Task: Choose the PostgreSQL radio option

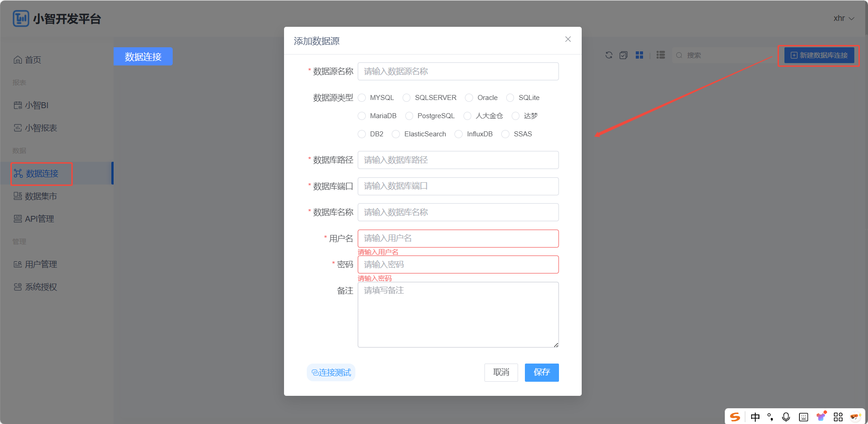Action: pos(409,116)
